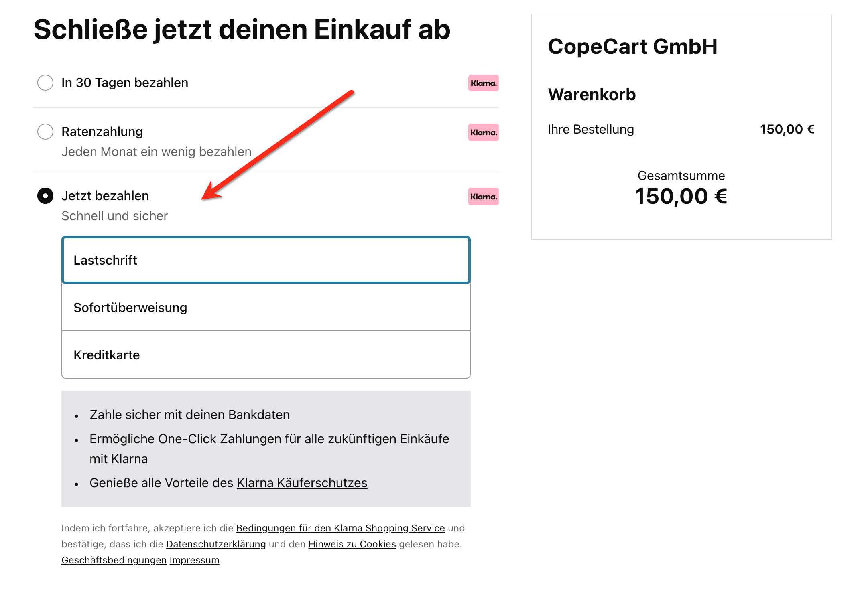Click the Gesamtsumme 150,00 € total
Screen dimensions: 862x616
click(681, 196)
